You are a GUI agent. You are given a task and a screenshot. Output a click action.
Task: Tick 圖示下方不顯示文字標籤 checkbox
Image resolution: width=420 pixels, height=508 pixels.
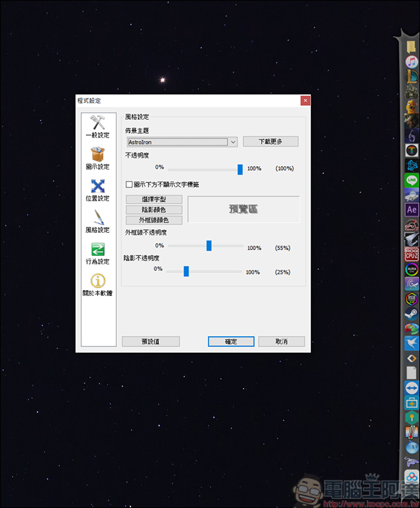[129, 184]
